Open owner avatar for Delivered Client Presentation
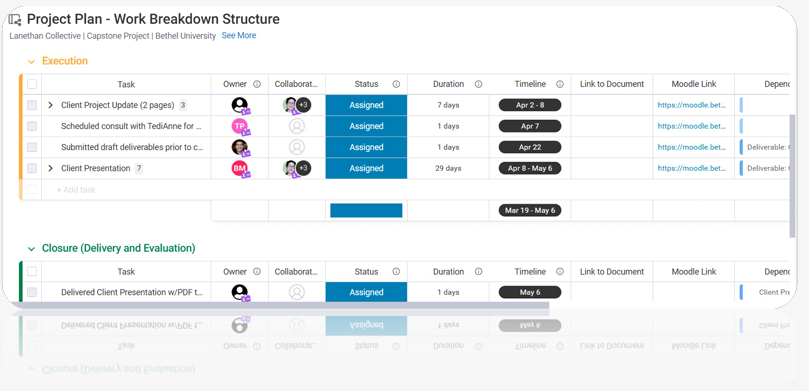The image size is (809, 391). (239, 292)
